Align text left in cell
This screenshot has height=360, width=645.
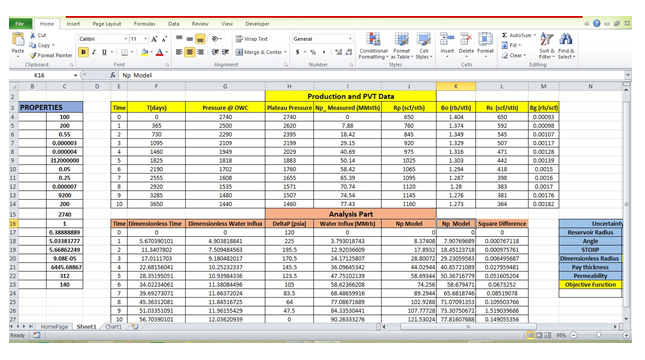179,52
